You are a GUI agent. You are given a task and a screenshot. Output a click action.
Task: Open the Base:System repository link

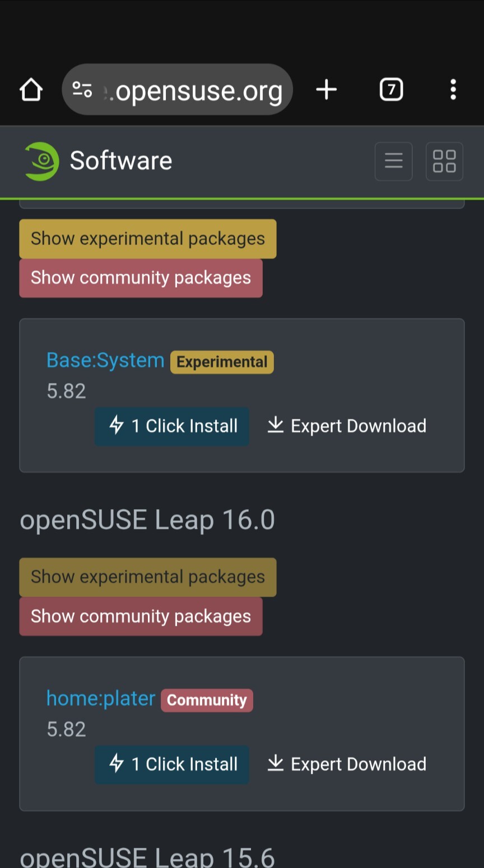pos(105,361)
